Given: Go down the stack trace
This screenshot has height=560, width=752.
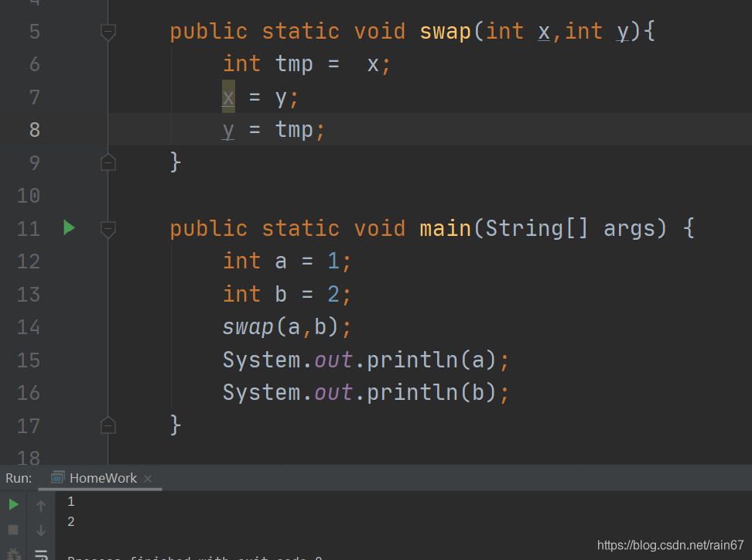Looking at the screenshot, I should (x=41, y=531).
